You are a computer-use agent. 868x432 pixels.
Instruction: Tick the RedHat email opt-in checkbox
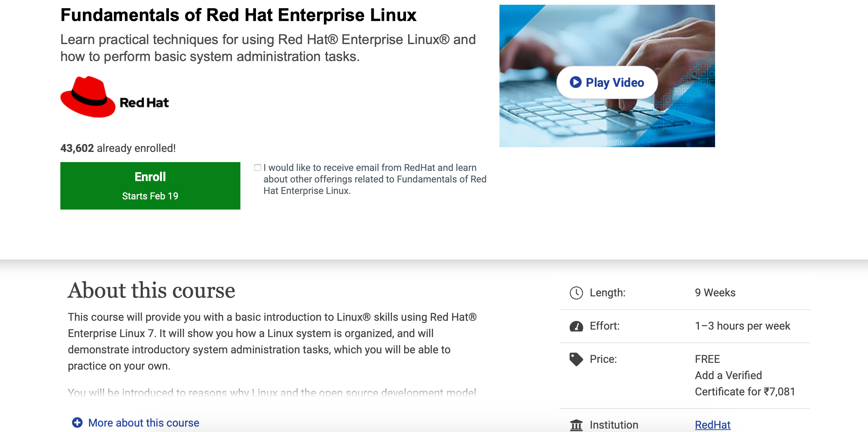258,168
